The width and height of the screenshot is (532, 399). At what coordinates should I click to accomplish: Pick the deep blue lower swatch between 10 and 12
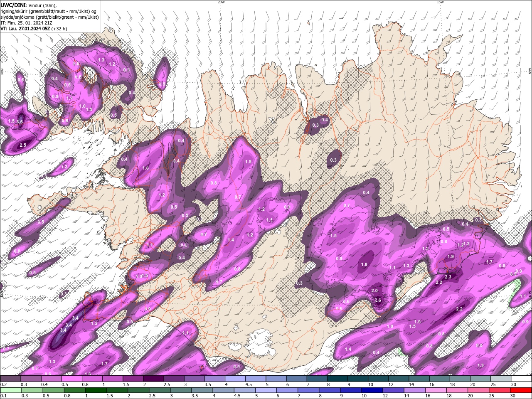coord(372,390)
